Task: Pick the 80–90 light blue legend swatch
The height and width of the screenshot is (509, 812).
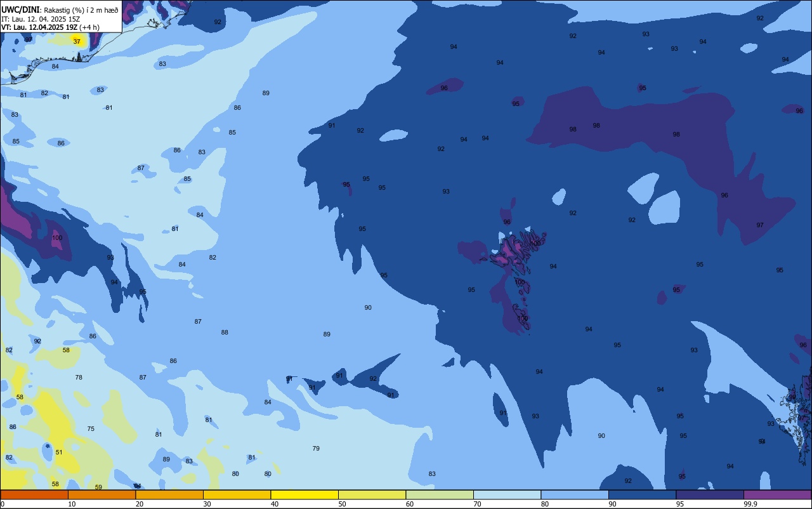Action: click(x=575, y=495)
